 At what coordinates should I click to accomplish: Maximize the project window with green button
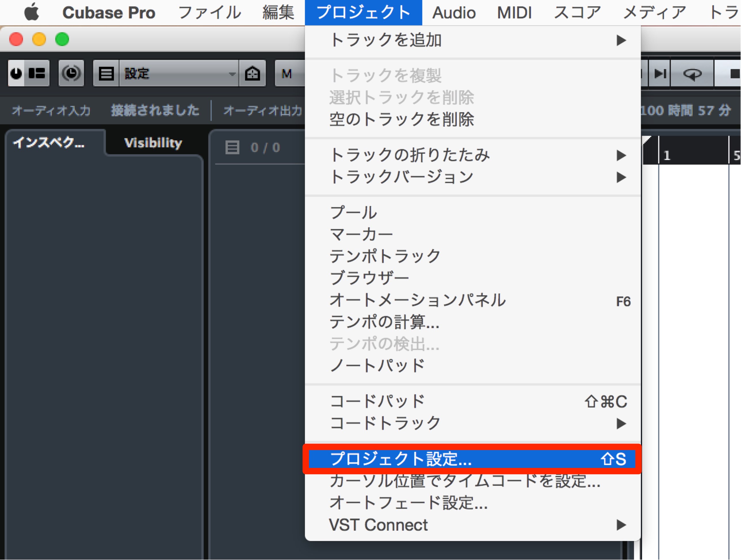62,39
